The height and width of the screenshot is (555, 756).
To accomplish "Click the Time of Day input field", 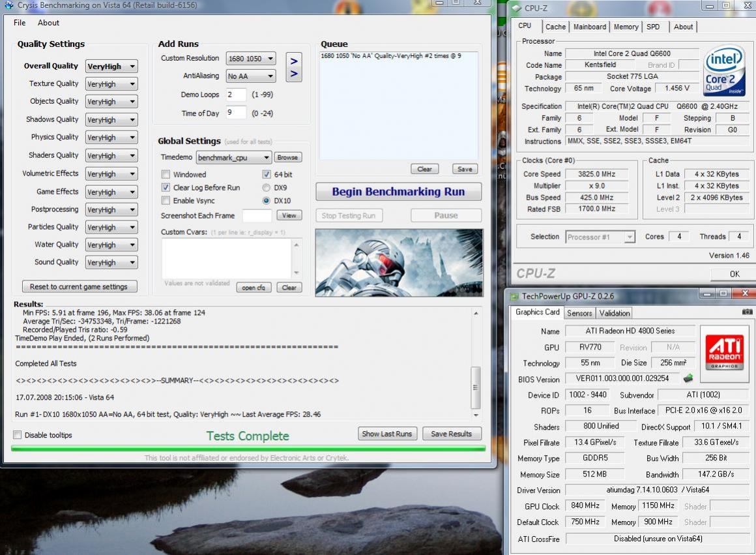I will pos(236,113).
